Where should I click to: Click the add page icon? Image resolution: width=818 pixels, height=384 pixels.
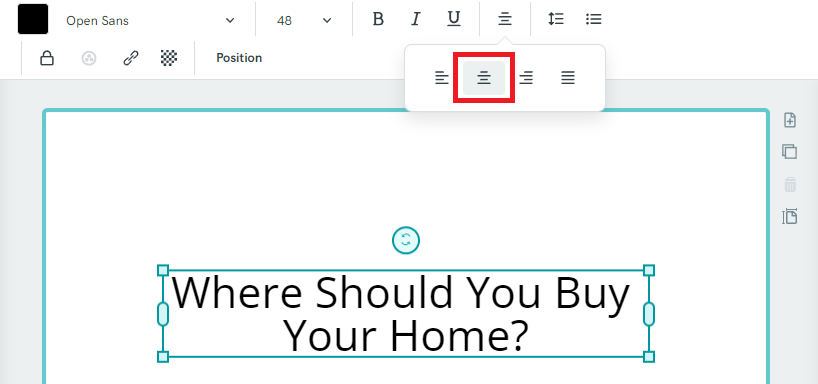click(x=790, y=119)
